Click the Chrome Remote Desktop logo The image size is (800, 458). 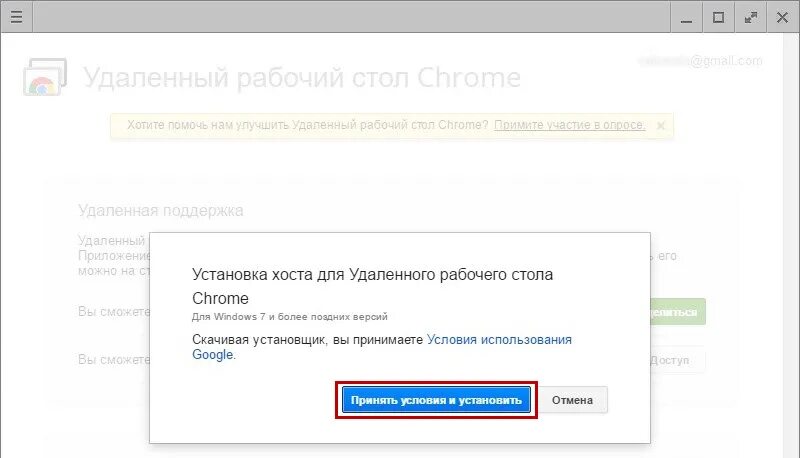[45, 77]
